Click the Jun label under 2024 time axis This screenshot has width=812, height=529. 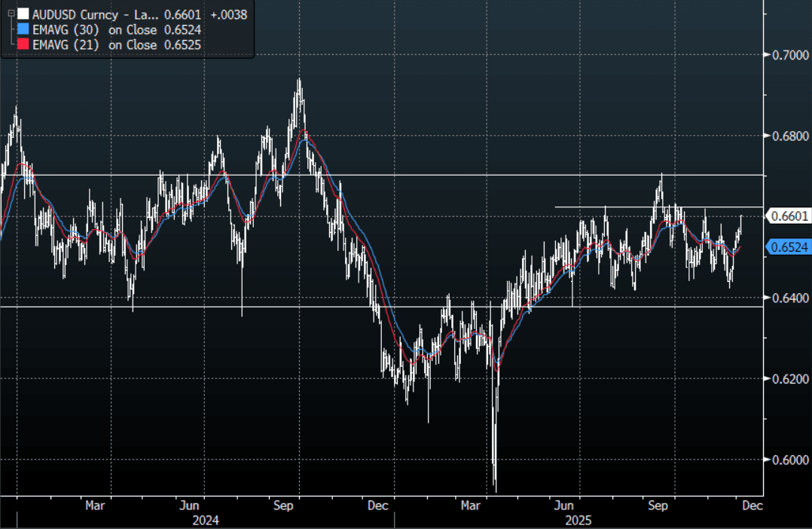[190, 506]
